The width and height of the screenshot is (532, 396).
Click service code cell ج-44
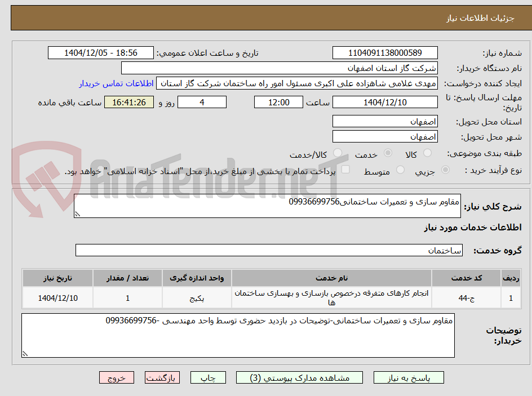466,297
